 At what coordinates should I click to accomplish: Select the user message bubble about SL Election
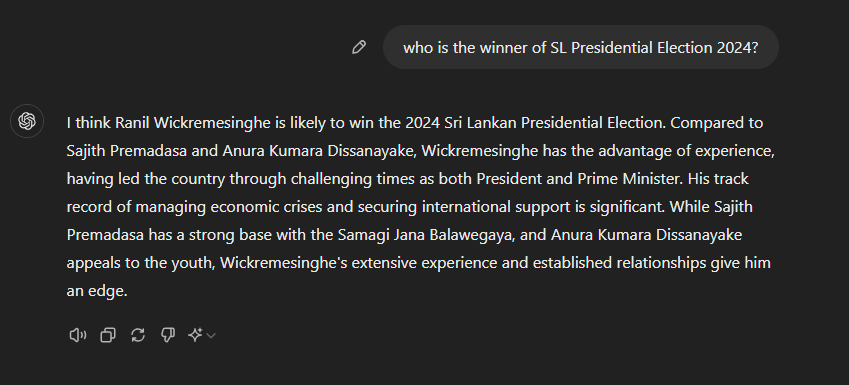580,47
